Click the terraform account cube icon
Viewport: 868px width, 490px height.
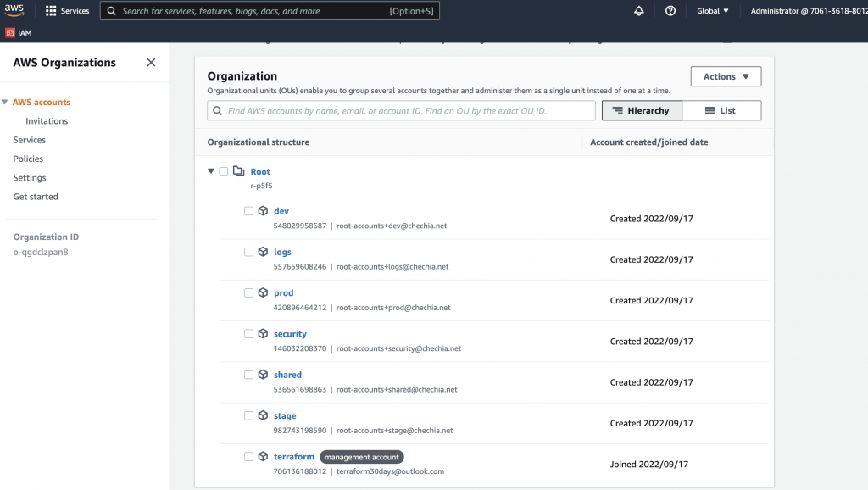[x=263, y=457]
